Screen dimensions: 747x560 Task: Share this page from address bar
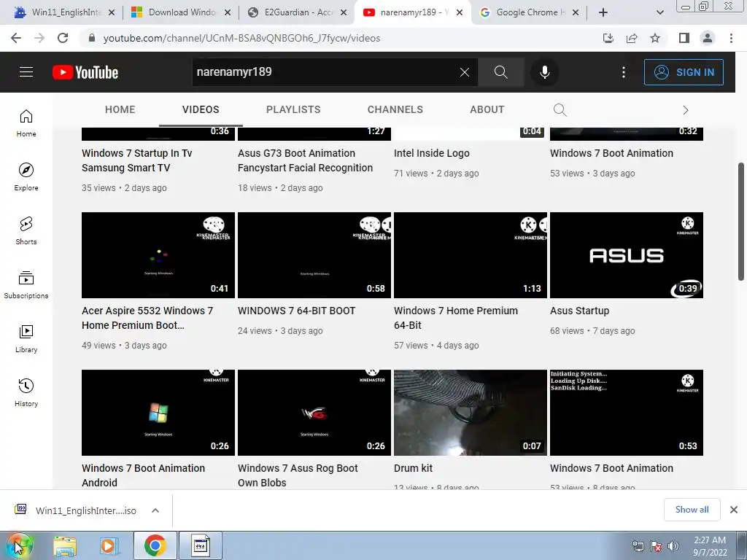click(632, 38)
